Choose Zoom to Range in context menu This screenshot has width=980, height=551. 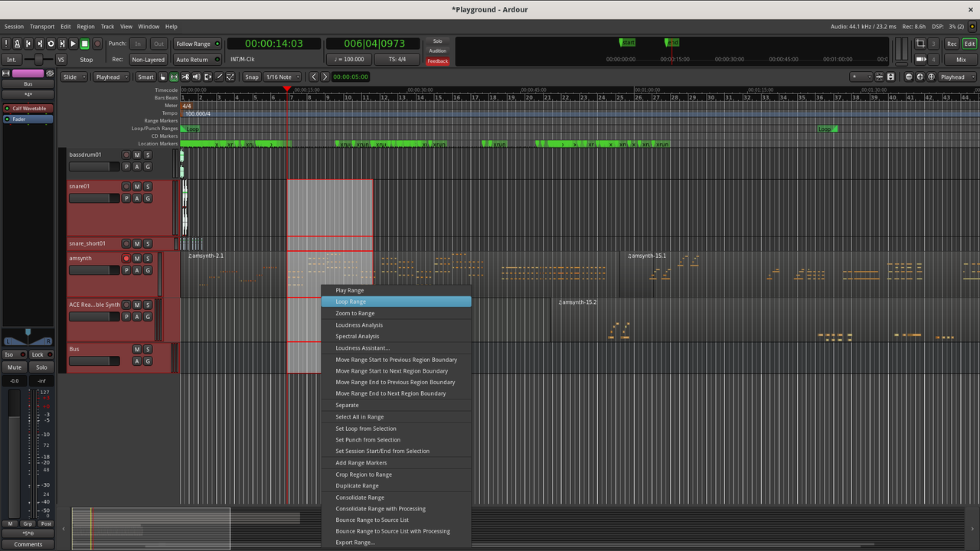[396, 313]
